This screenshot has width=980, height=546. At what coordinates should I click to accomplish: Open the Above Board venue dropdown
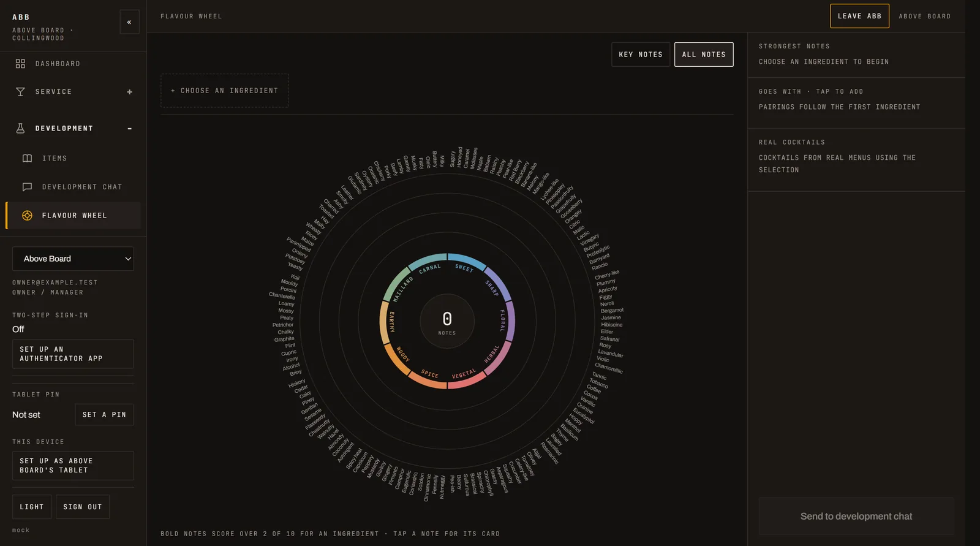tap(73, 259)
